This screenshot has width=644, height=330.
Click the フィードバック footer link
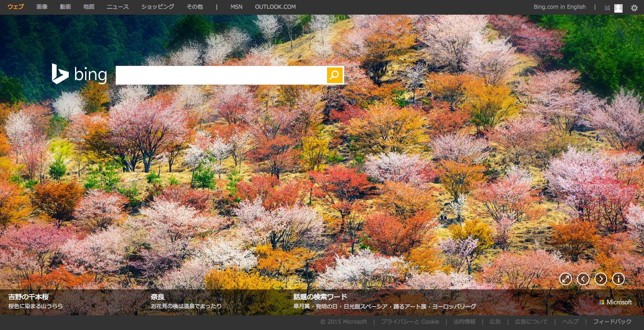(x=612, y=322)
